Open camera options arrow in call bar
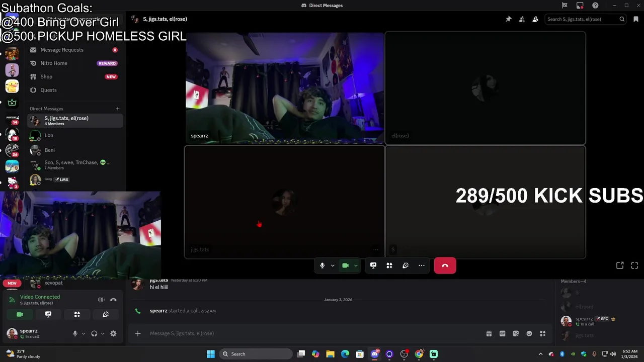 tap(356, 265)
